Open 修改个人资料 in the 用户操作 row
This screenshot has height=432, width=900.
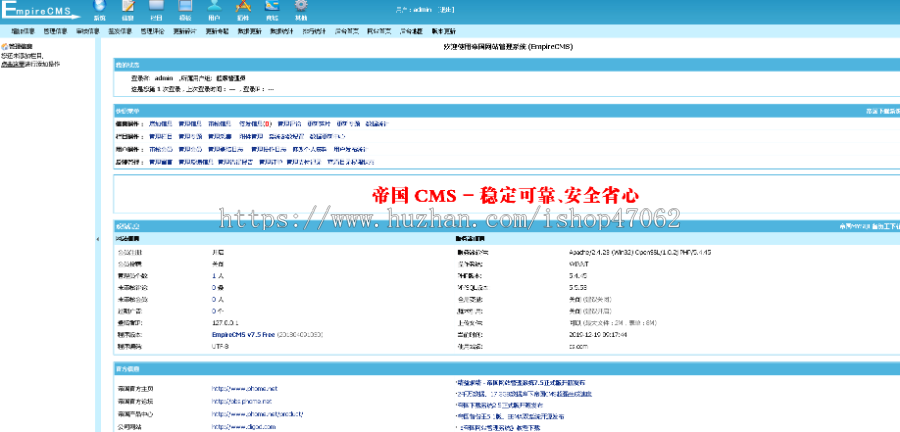309,149
